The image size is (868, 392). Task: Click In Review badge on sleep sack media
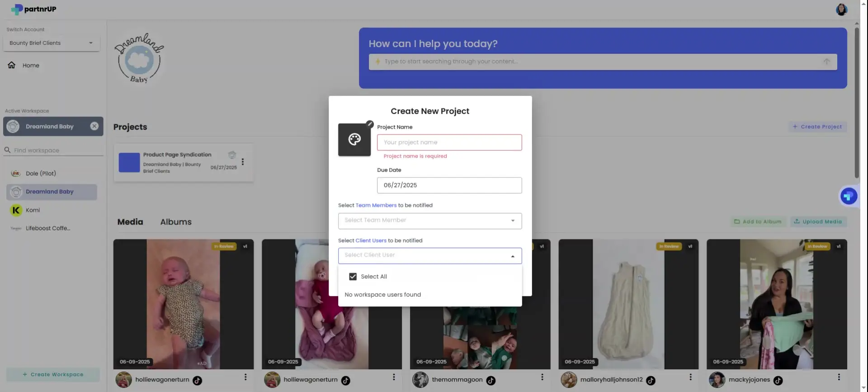669,247
